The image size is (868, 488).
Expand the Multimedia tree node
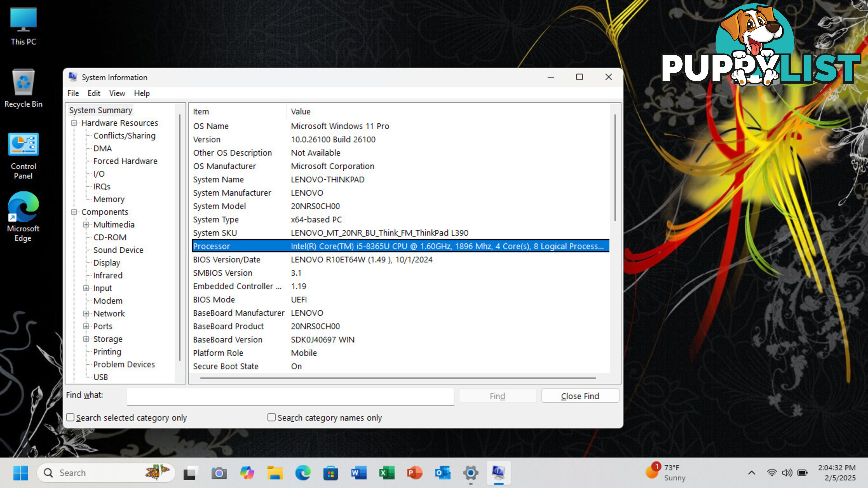[86, 224]
